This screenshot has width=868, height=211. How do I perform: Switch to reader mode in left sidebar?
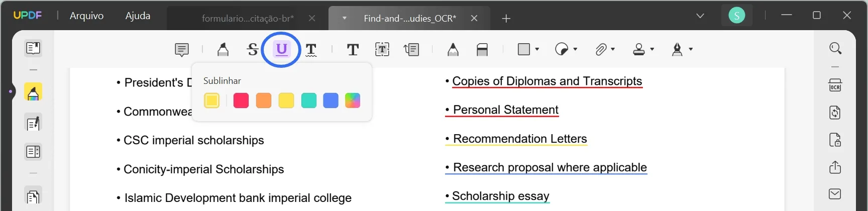click(33, 48)
